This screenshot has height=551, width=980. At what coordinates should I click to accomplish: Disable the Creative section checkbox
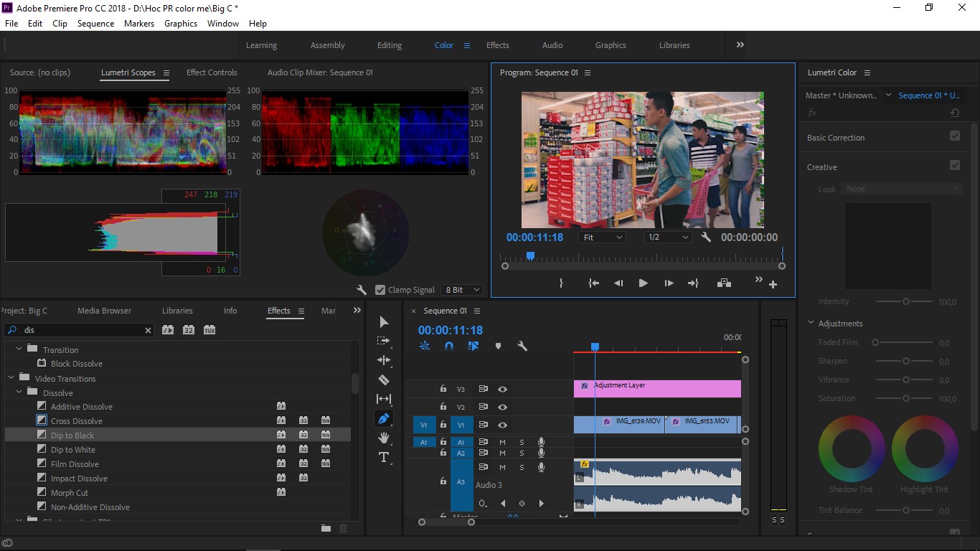(x=955, y=165)
